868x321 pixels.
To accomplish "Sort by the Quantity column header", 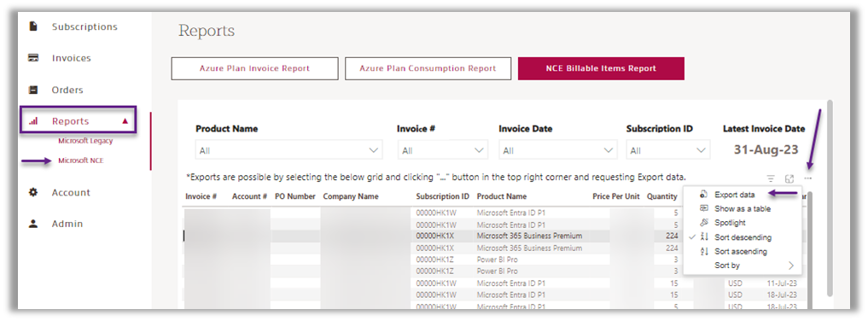I will click(662, 196).
